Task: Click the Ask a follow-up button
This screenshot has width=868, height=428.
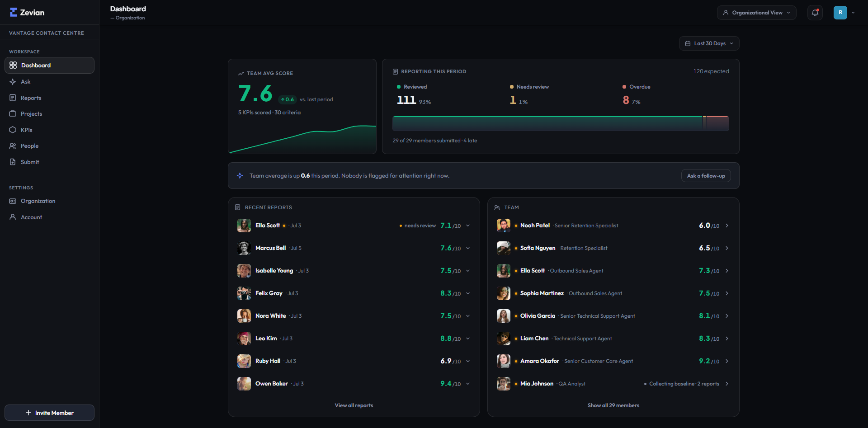Action: click(x=706, y=176)
